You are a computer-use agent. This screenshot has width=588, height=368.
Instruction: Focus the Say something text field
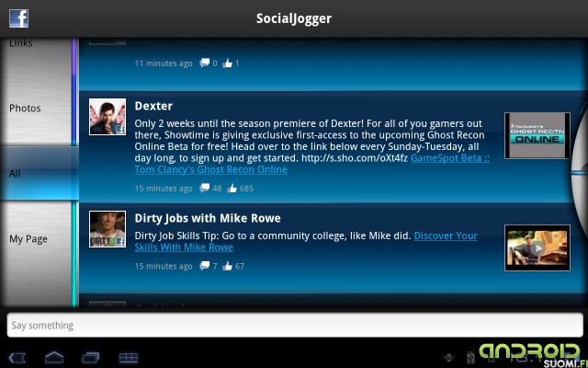(295, 325)
